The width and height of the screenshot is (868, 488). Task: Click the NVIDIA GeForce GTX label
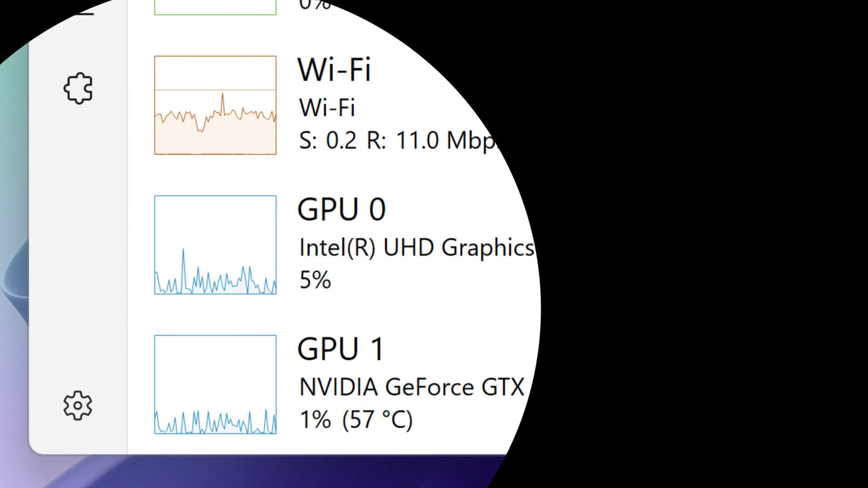pyautogui.click(x=411, y=387)
